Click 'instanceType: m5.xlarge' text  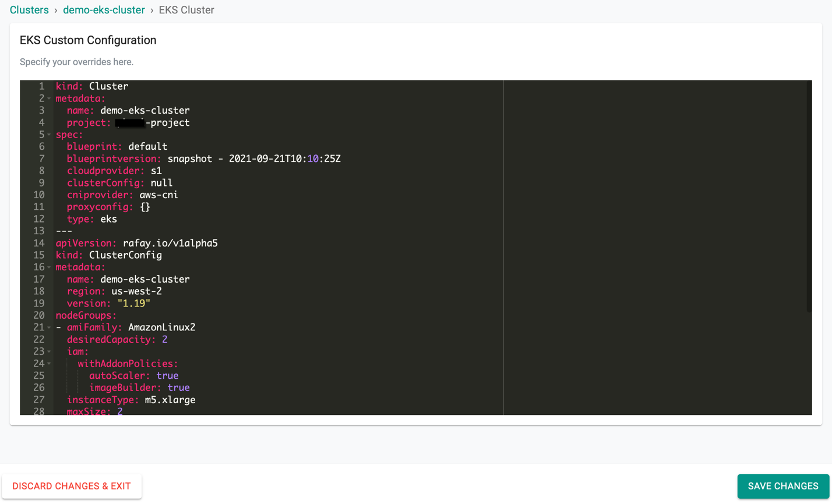coord(131,400)
